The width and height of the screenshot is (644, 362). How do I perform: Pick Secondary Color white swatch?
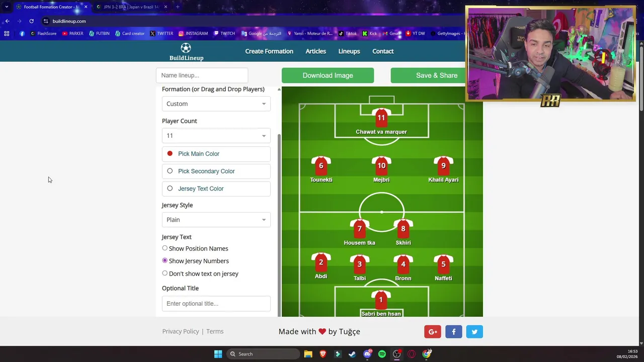(x=170, y=171)
